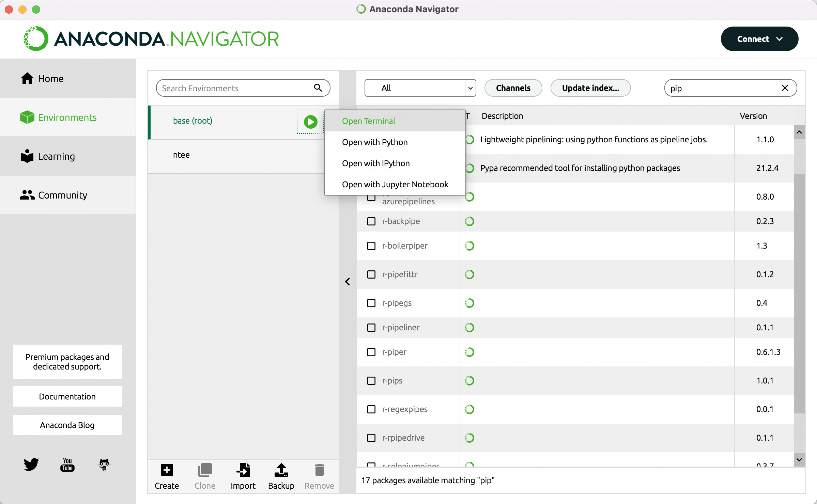The height and width of the screenshot is (504, 817).
Task: Click the Update index... button
Action: (x=590, y=88)
